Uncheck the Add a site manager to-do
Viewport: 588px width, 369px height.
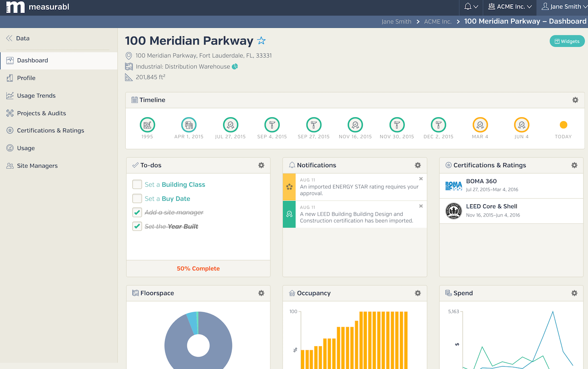click(x=137, y=212)
